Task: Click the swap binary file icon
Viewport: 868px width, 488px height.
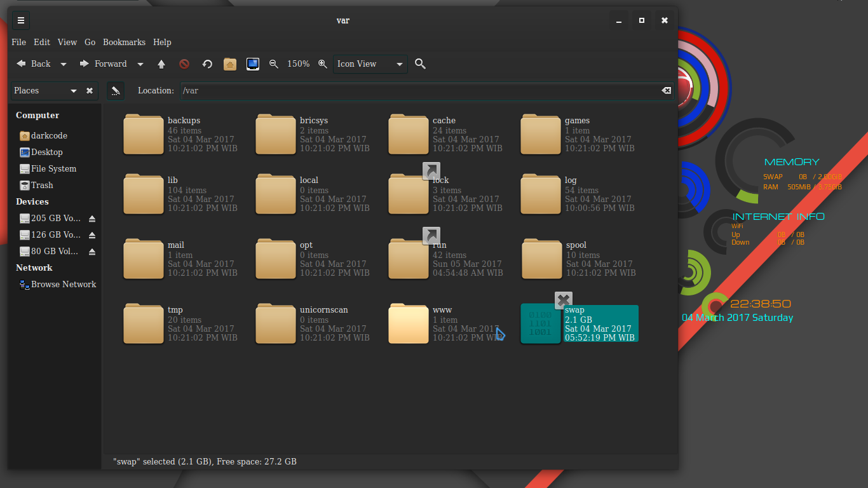Action: (541, 323)
